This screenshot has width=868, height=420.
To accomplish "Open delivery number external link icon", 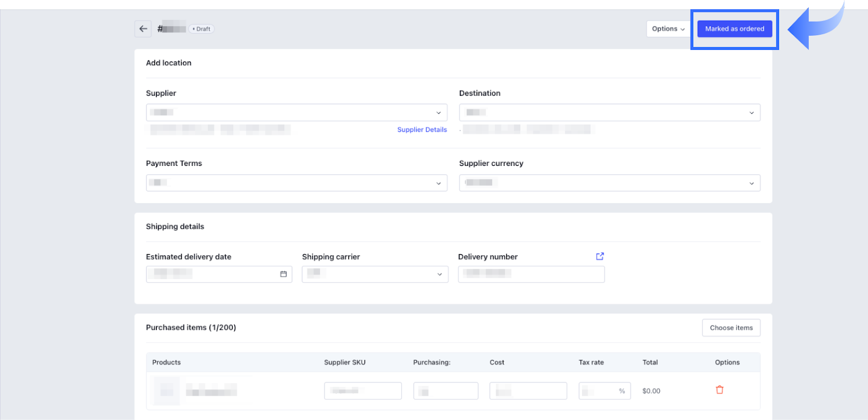I will (x=599, y=256).
